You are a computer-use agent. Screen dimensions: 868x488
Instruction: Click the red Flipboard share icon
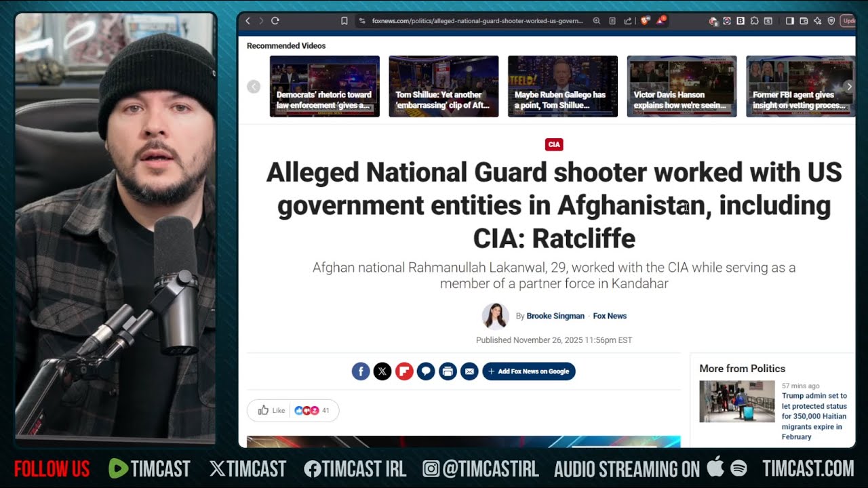pos(404,371)
